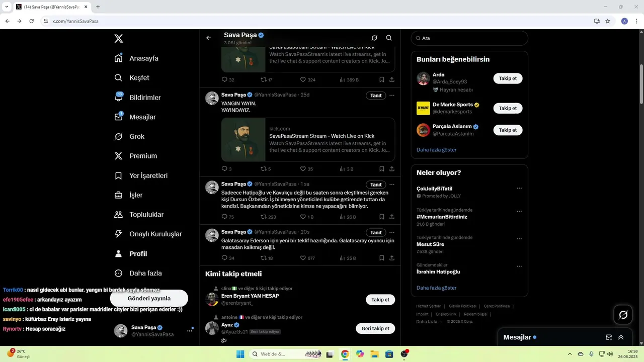
Task: Bookmark the Ederson tweet
Action: [x=382, y=258]
